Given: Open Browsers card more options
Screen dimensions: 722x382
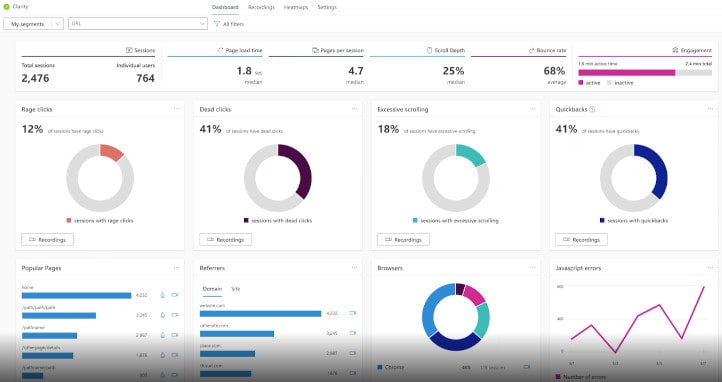Looking at the screenshot, I should pos(532,267).
